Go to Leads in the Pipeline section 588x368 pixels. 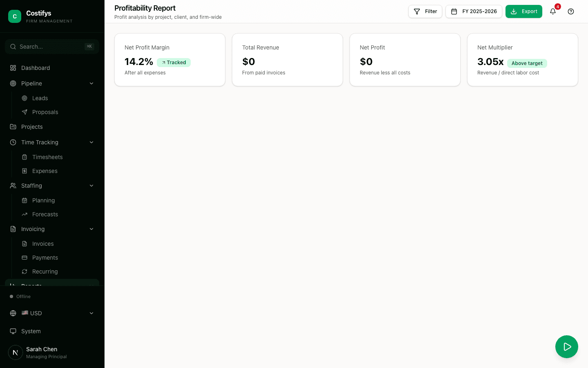tap(40, 98)
